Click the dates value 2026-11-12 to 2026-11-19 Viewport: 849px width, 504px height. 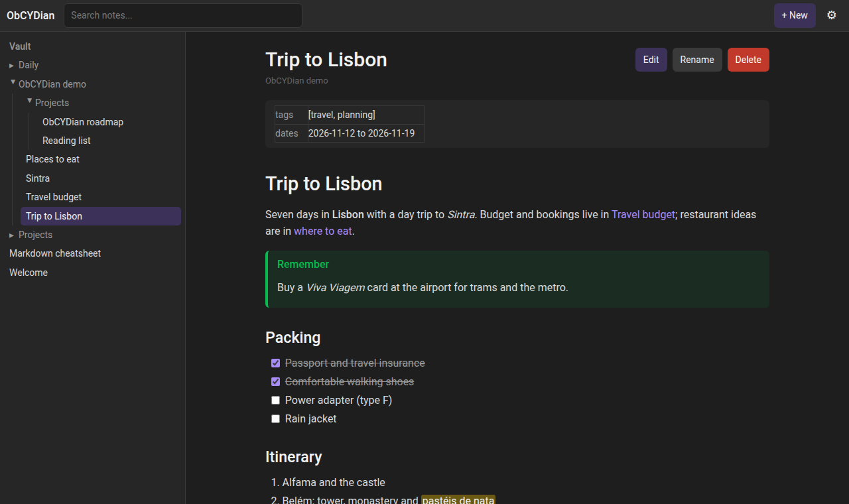pyautogui.click(x=361, y=133)
